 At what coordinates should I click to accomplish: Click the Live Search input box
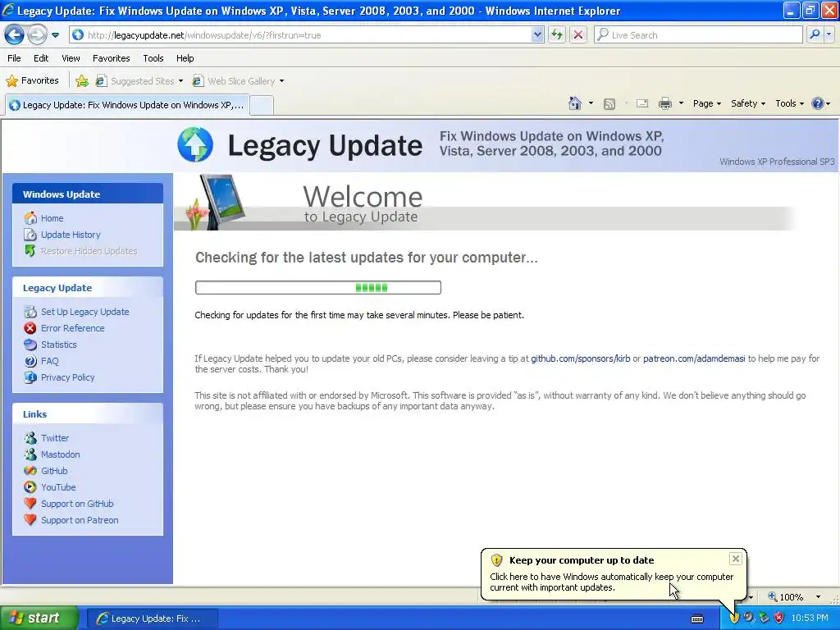tap(698, 35)
